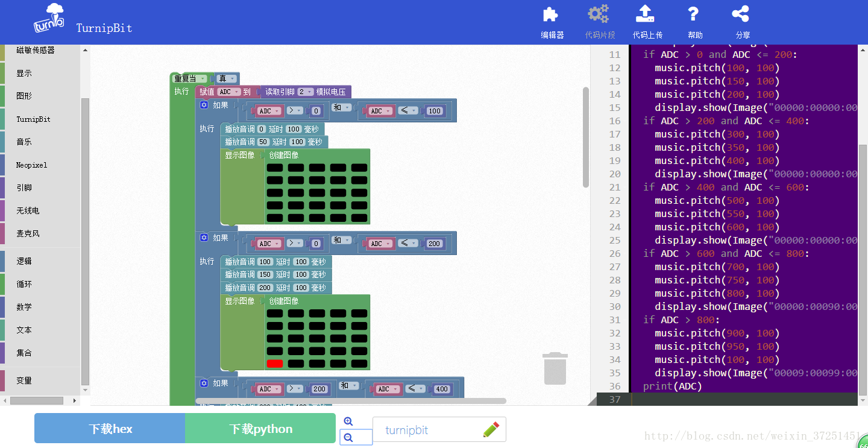Toggle top-left LED cell of the second image grid
This screenshot has height=448, width=868.
[x=275, y=314]
